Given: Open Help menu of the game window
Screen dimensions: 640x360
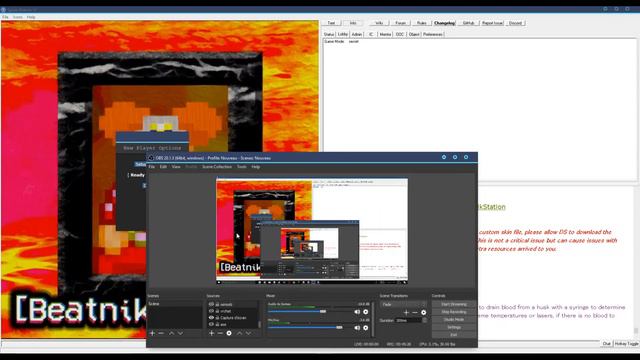Looking at the screenshot, I should pyautogui.click(x=31, y=17).
